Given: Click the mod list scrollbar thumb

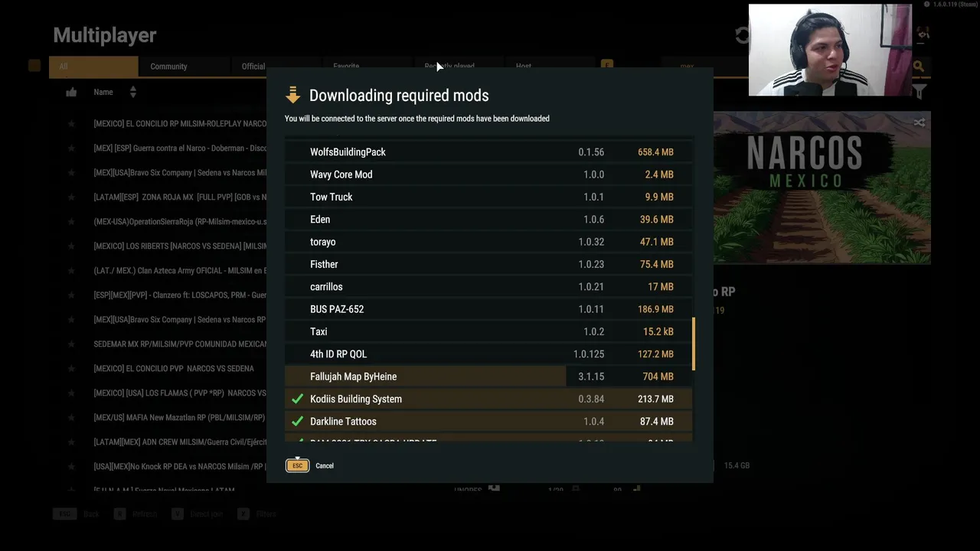Looking at the screenshot, I should coord(694,344).
